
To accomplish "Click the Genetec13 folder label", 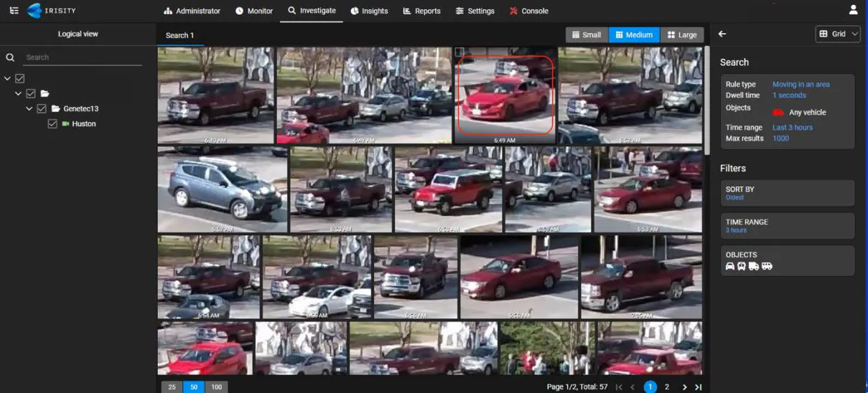I will tap(81, 109).
